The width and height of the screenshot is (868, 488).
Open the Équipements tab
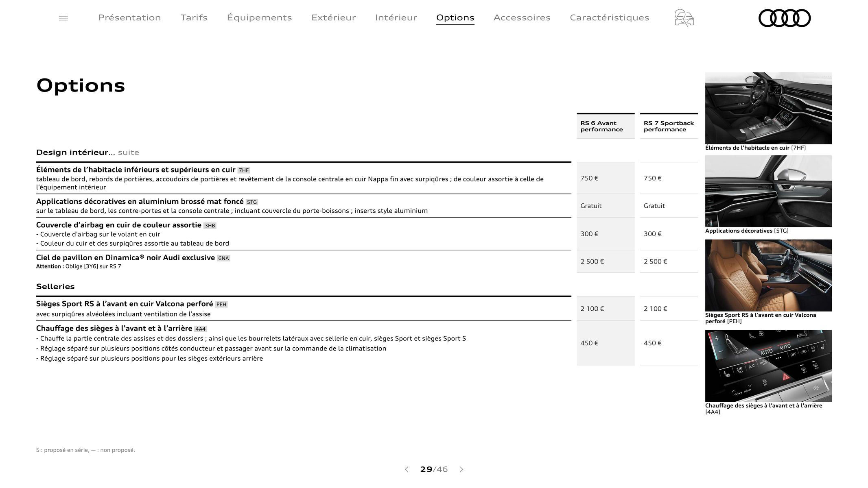point(259,17)
